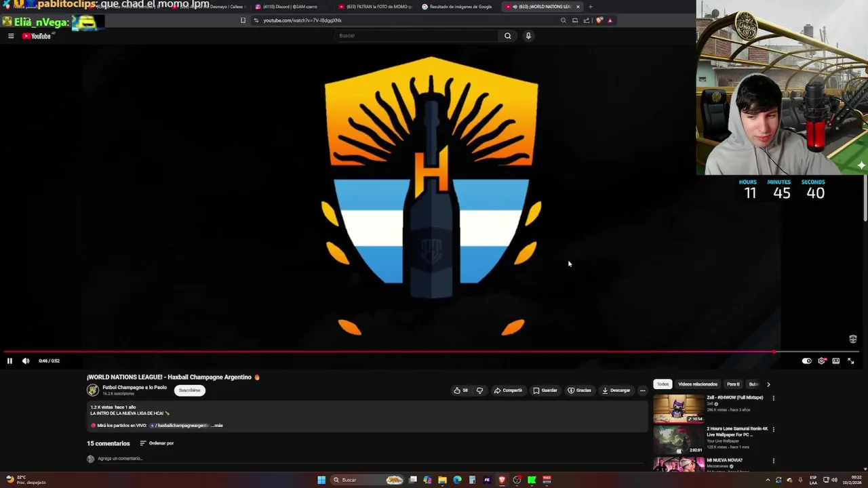Click the Gracias button
Screen dimensions: 868x488
[x=580, y=390]
